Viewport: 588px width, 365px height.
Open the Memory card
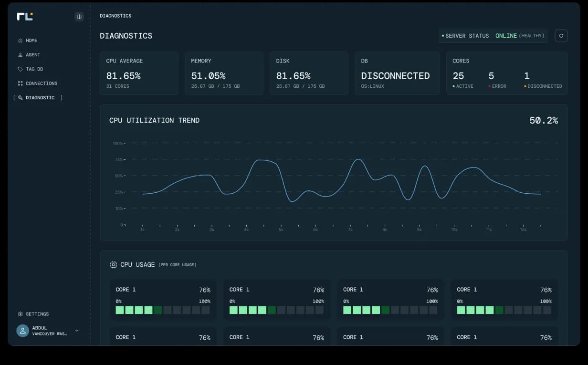tap(224, 73)
